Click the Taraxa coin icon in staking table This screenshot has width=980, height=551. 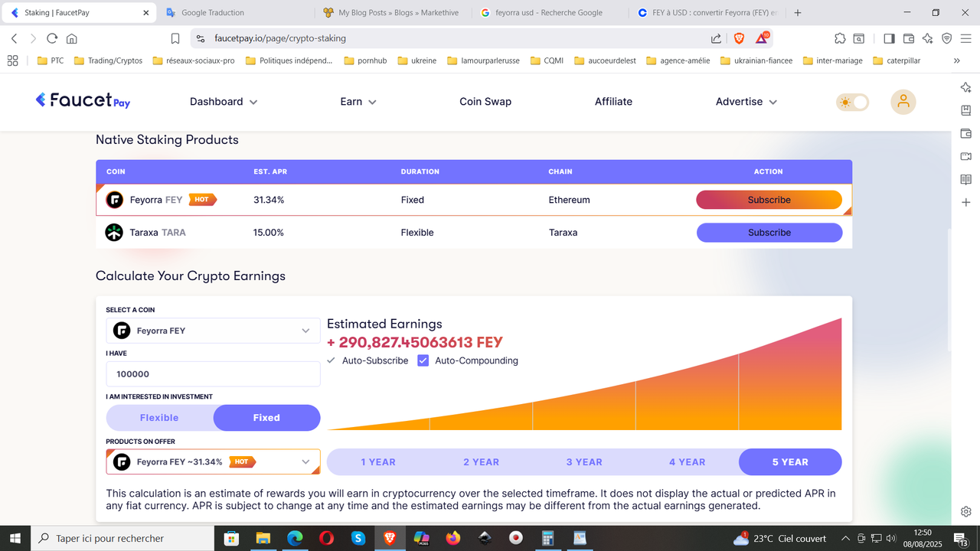[114, 233]
